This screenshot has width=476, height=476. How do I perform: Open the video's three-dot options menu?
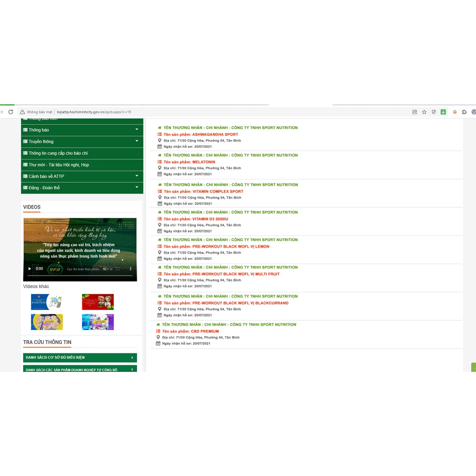131,269
